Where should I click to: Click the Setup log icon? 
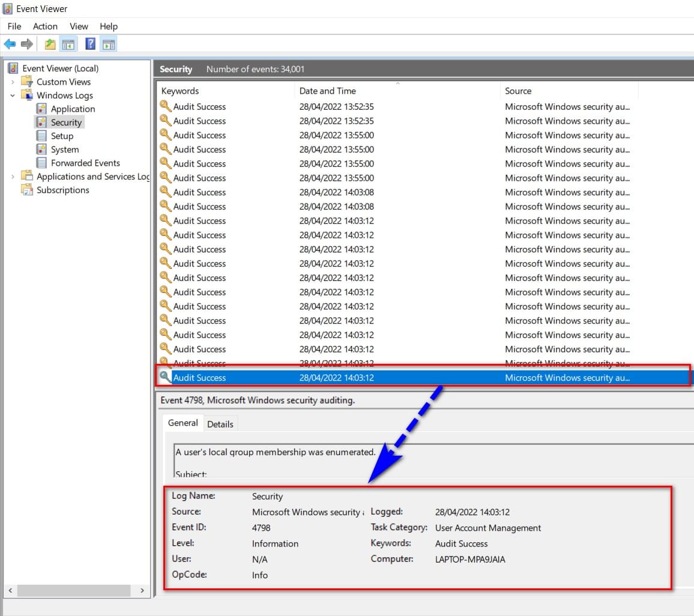41,136
